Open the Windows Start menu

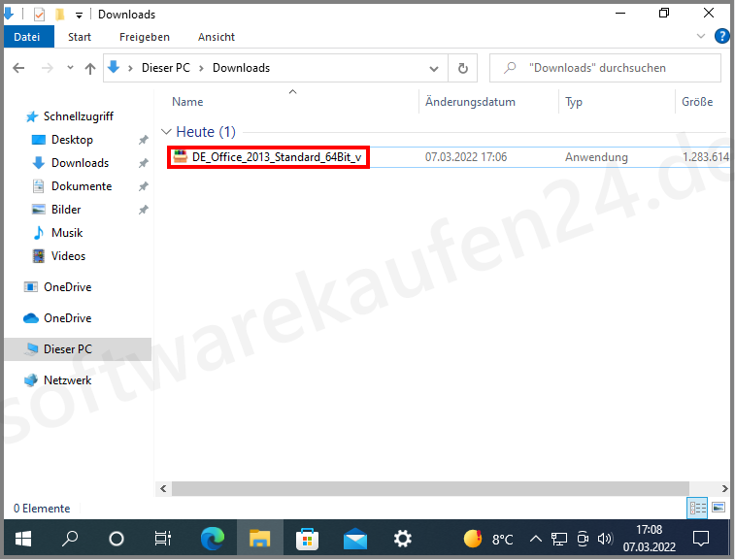[x=23, y=539]
